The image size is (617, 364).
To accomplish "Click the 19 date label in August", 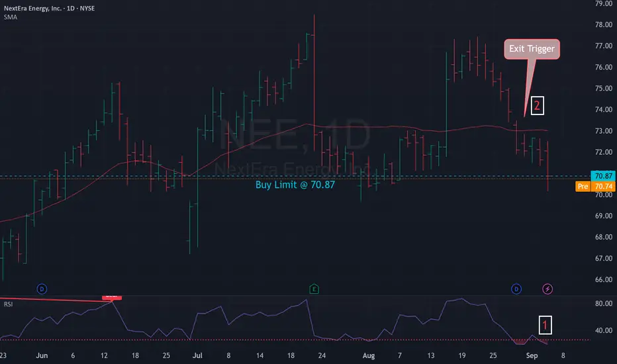I will (x=462, y=355).
